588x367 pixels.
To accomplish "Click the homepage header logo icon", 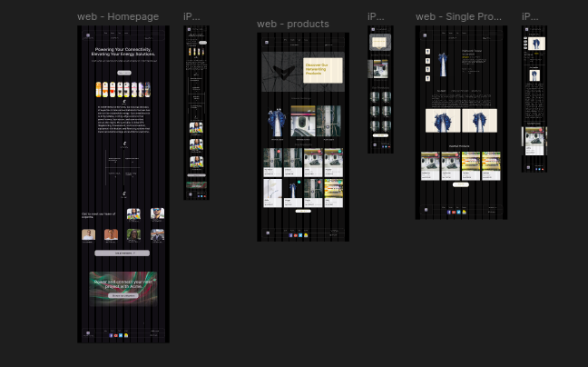I will 88,35.
